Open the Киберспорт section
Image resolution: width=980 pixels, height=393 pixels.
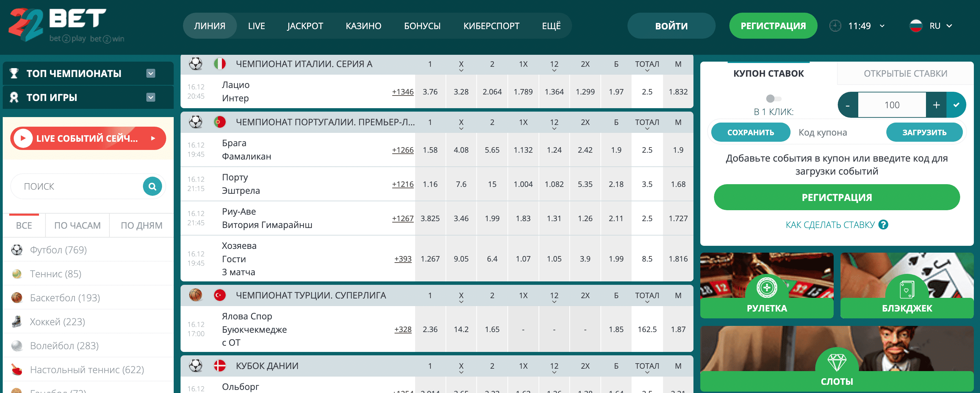coord(491,26)
